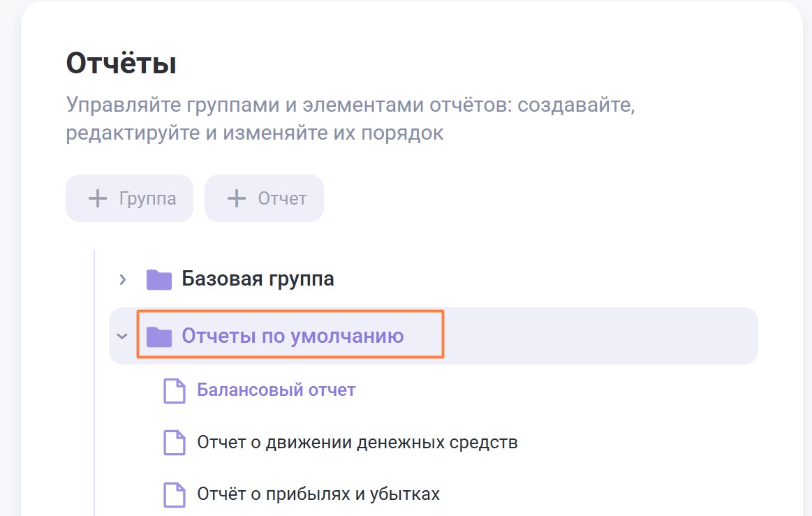
Task: Open the Балансовый отчет report
Action: click(x=276, y=390)
